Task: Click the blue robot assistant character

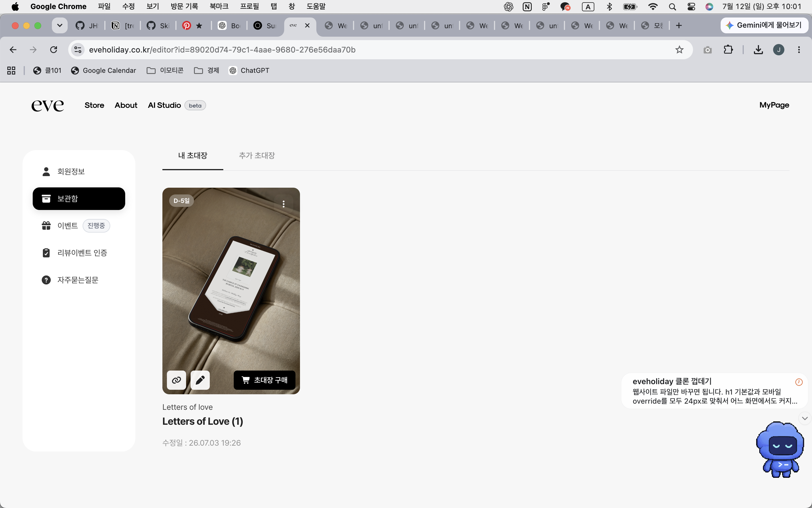Action: 780,450
